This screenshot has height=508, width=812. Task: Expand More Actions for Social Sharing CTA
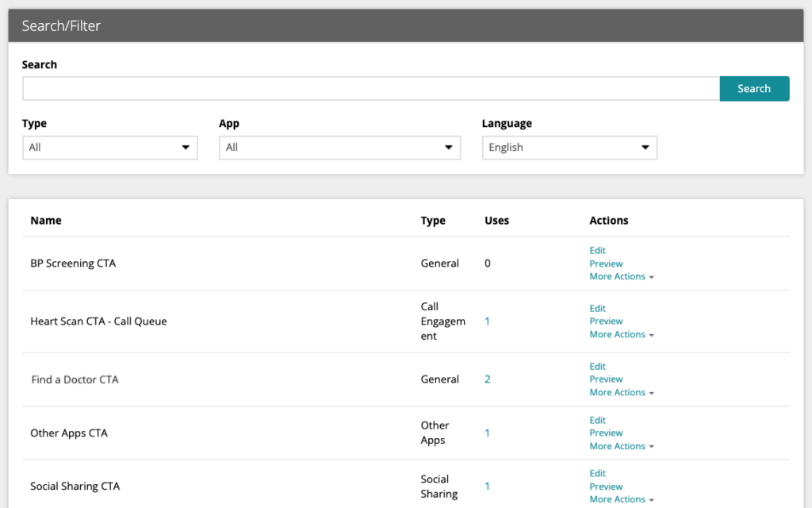point(622,499)
